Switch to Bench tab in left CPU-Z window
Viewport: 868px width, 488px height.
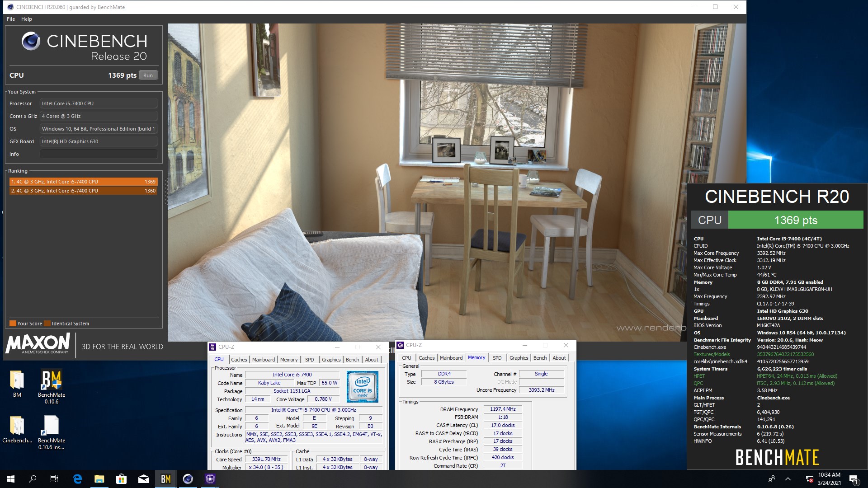(353, 360)
